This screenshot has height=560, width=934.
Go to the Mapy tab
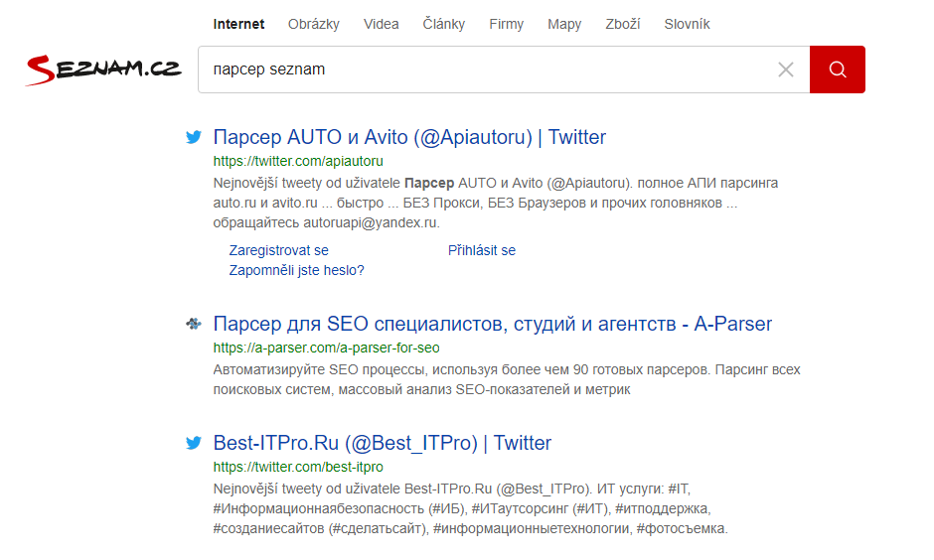tap(564, 25)
